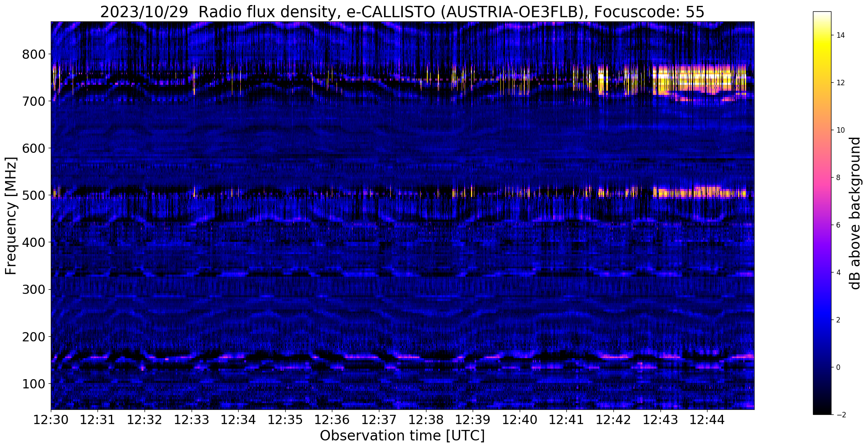Click the 100 frequency tick label
This screenshot has width=868, height=448.
tap(33, 383)
